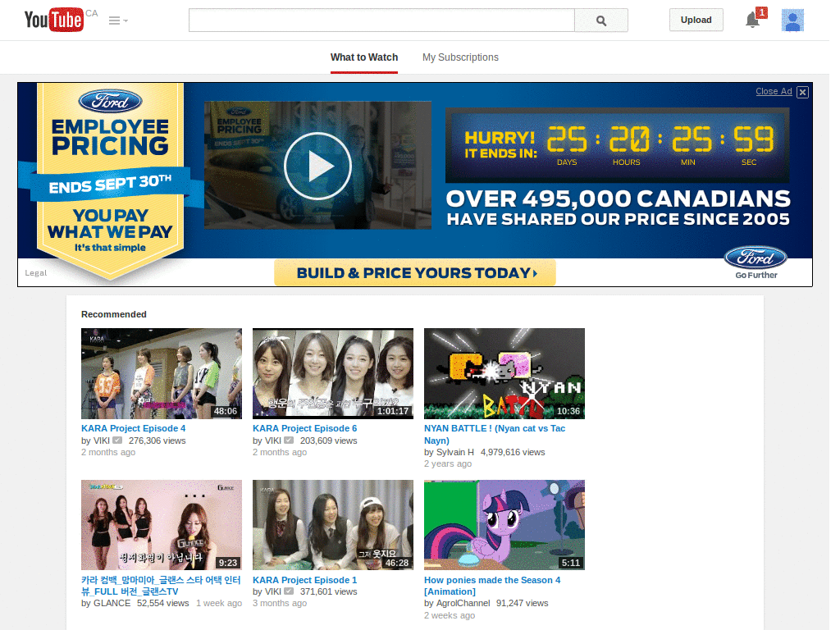The height and width of the screenshot is (630, 840).
Task: Open the ponies animation thumbnail
Action: coord(504,525)
